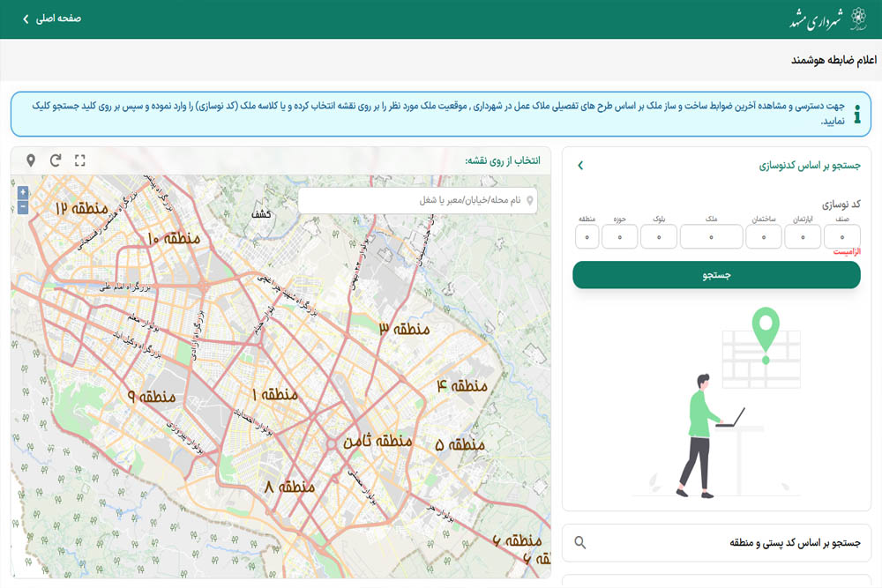The height and width of the screenshot is (588, 882).
Task: Zoom out on the map
Action: pyautogui.click(x=23, y=207)
